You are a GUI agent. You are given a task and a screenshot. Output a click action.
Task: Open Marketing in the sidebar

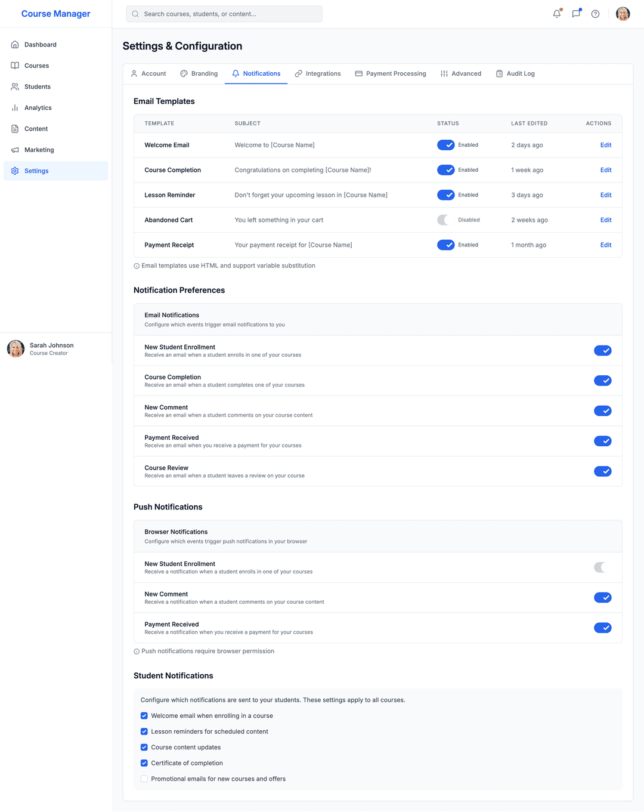pyautogui.click(x=39, y=150)
